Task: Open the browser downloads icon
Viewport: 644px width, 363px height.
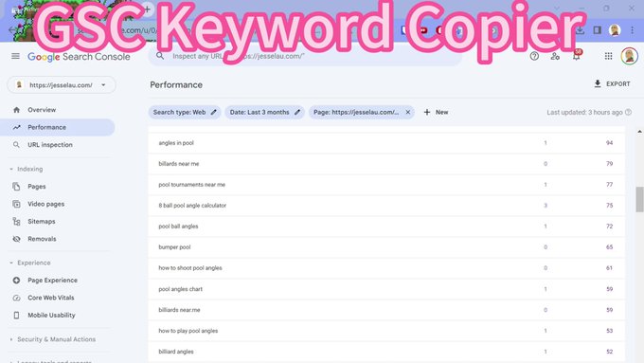Action: 580,30
